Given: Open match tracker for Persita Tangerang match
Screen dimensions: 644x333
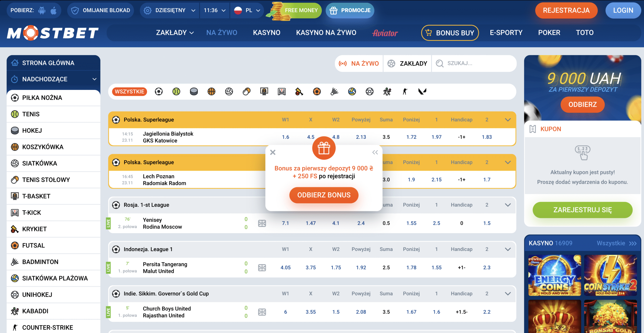Looking at the screenshot, I should coord(262,268).
